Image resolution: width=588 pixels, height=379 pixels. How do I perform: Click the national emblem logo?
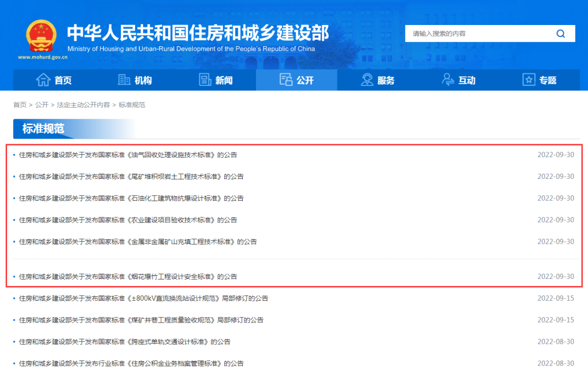[x=40, y=36]
